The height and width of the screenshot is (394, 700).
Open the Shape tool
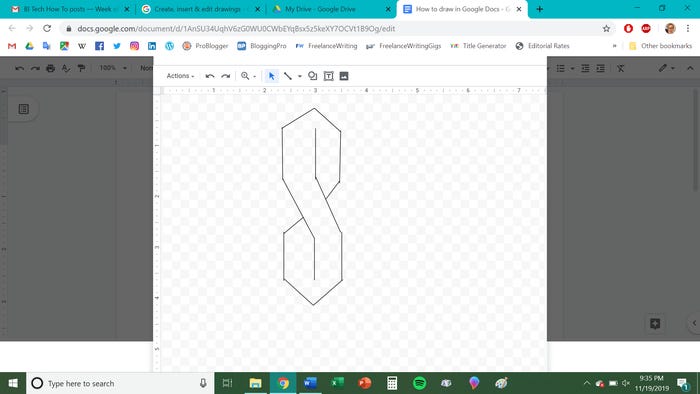(x=312, y=76)
